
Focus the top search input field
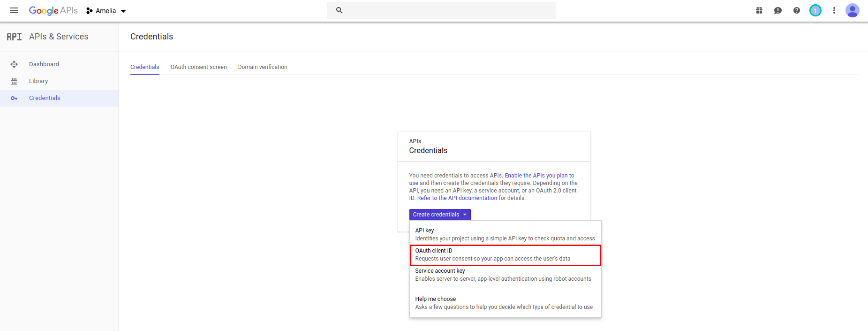click(x=441, y=10)
